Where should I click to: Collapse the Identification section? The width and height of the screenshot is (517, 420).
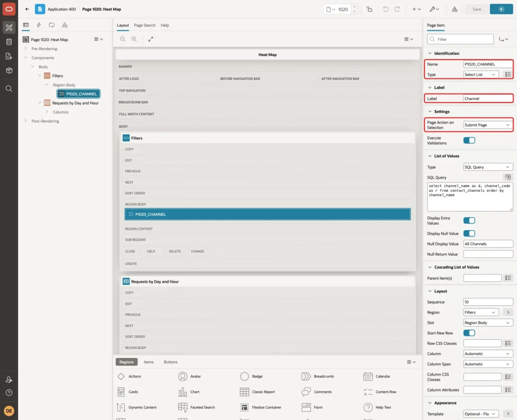tap(430, 54)
